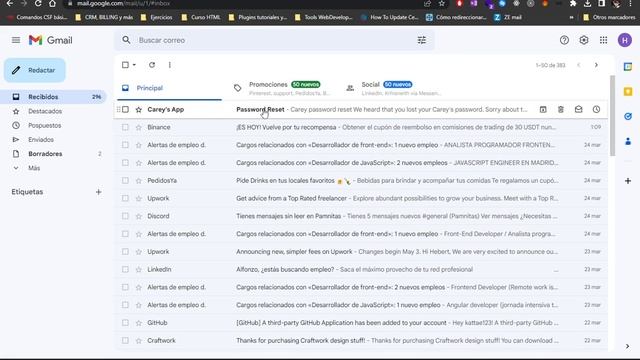Viewport: 640px width, 360px height.
Task: Star the PedidosYa email
Action: (139, 180)
